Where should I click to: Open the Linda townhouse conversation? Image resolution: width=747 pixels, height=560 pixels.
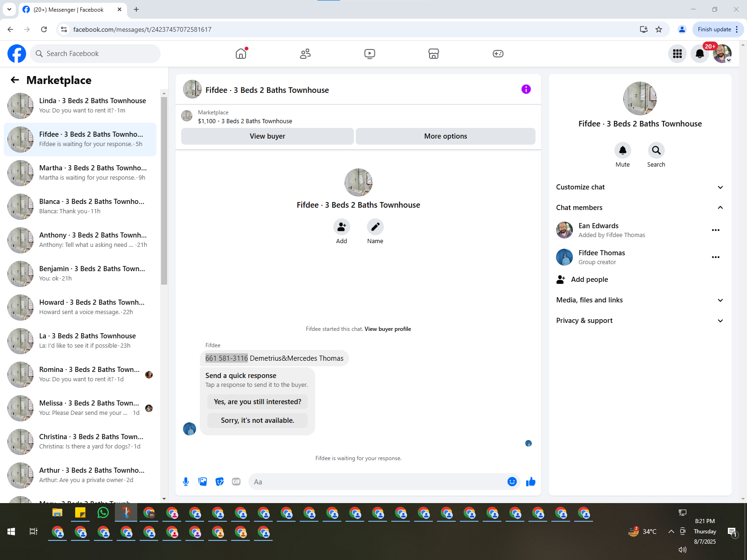pyautogui.click(x=80, y=106)
